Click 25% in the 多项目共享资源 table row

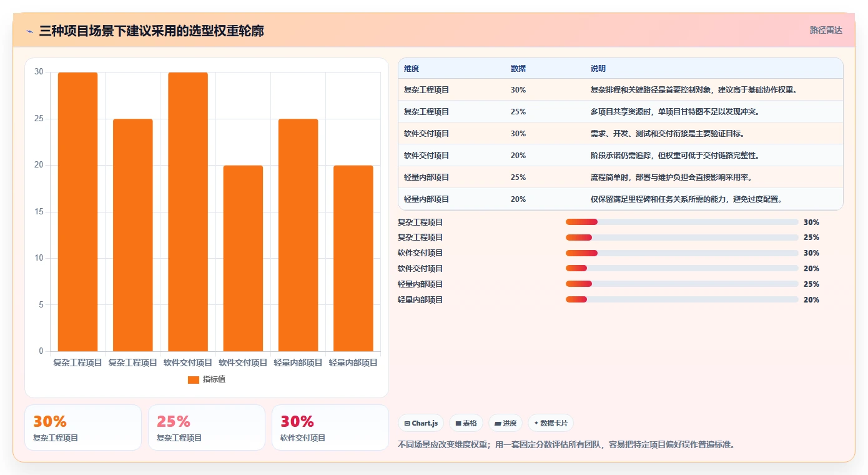tap(518, 112)
